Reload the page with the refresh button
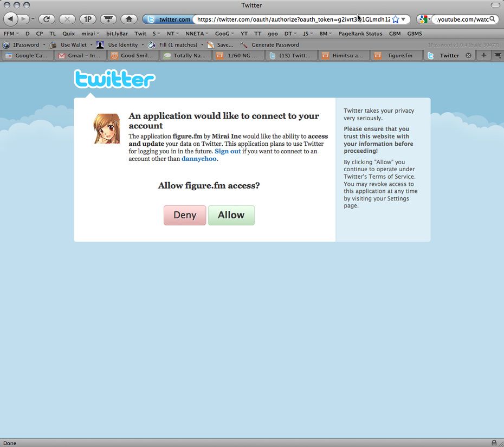 point(46,20)
